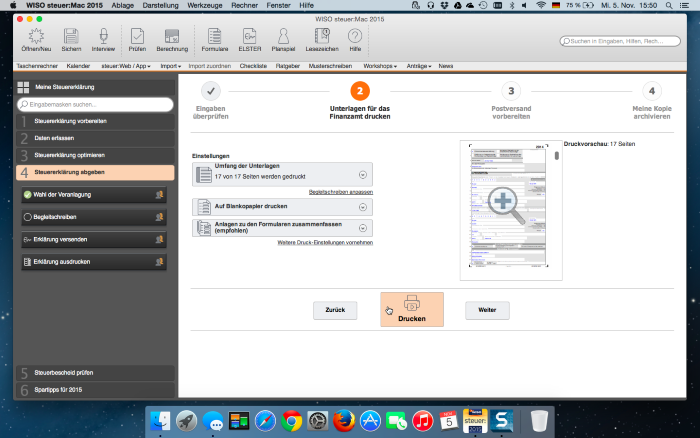The image size is (700, 438).
Task: Open the Rechner menu
Action: click(245, 5)
